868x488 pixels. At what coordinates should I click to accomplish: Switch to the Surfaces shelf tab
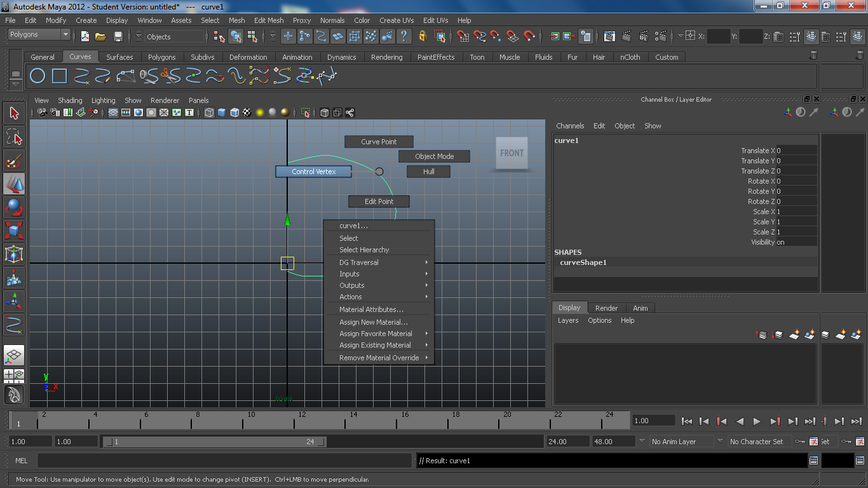pos(119,57)
